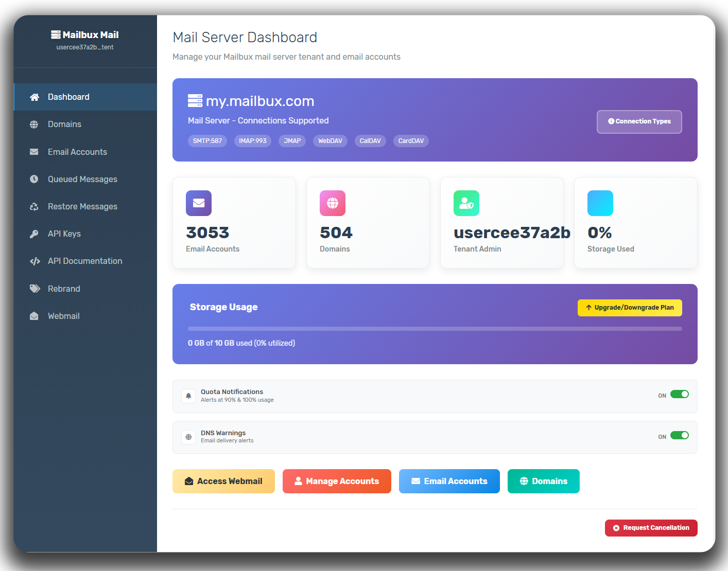Viewport: 728px width, 571px height.
Task: Click the green user-shield Tenant Admin icon
Action: click(466, 203)
